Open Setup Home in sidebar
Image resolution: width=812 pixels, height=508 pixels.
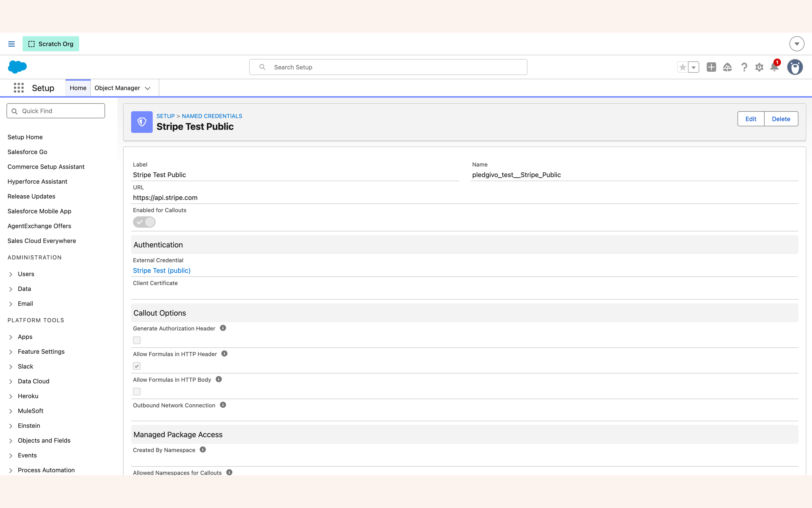pyautogui.click(x=25, y=137)
